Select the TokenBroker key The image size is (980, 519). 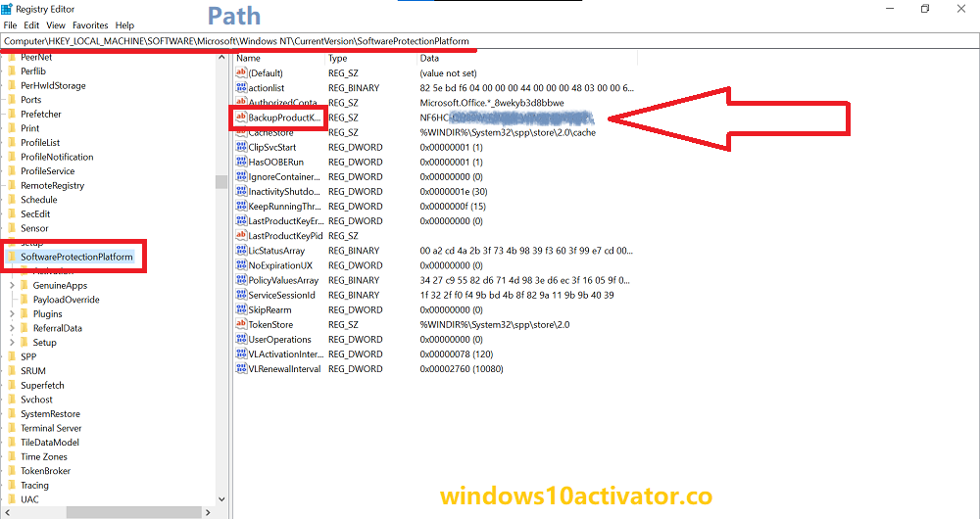pos(46,471)
